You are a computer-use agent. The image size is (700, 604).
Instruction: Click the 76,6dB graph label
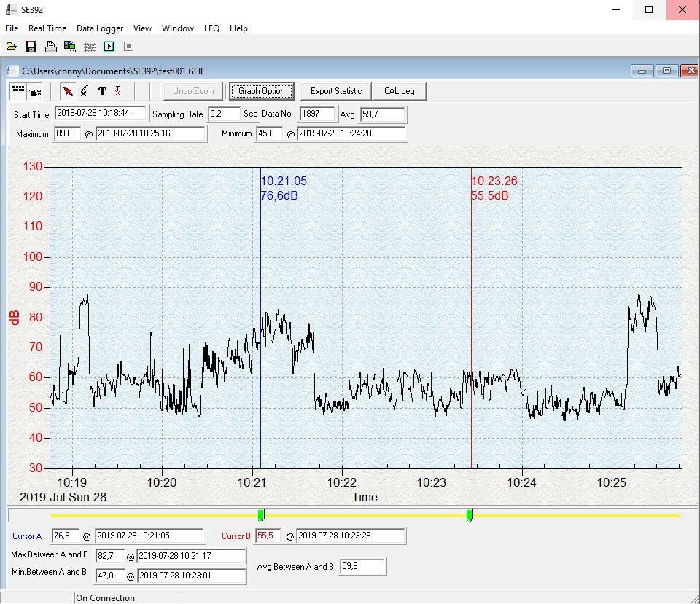click(279, 196)
